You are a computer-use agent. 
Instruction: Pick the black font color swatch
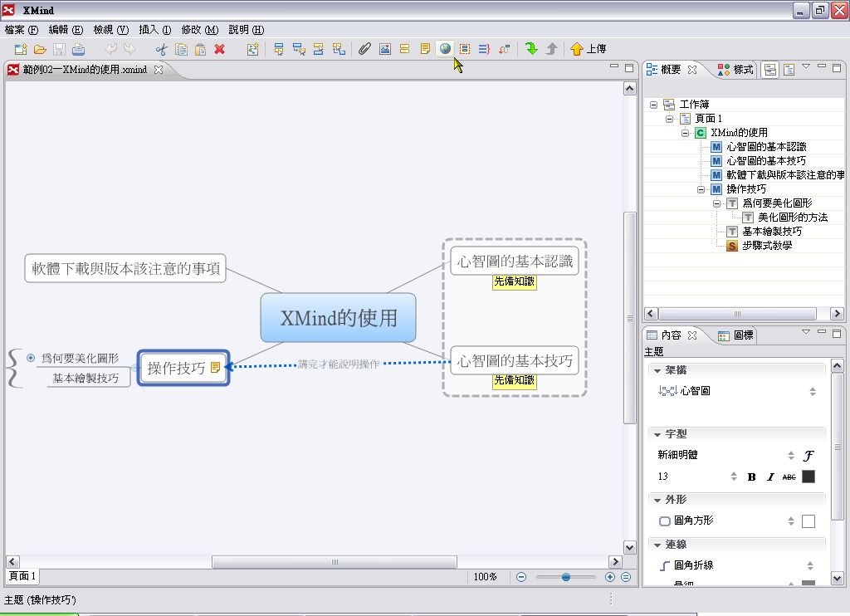pyautogui.click(x=808, y=477)
